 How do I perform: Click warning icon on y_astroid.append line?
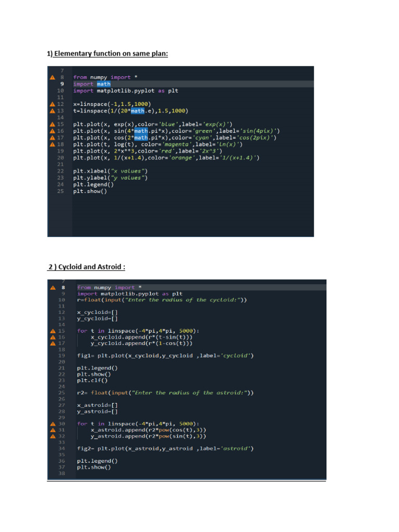(53, 436)
